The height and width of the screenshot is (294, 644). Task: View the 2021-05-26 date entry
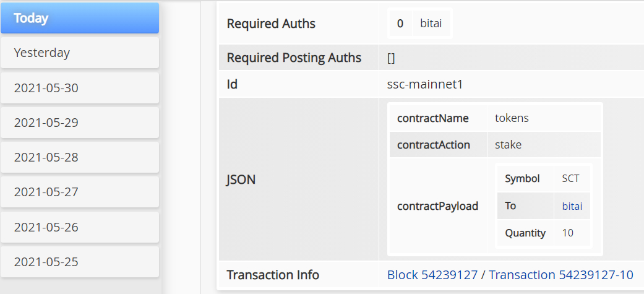pyautogui.click(x=79, y=227)
